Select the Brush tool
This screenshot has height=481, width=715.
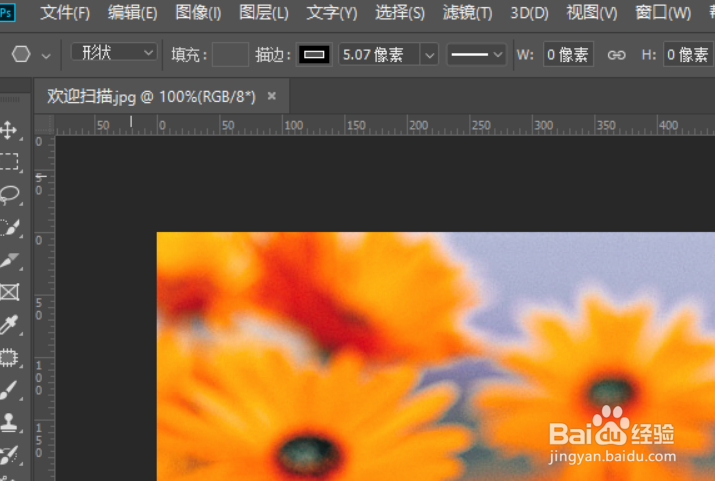click(9, 390)
